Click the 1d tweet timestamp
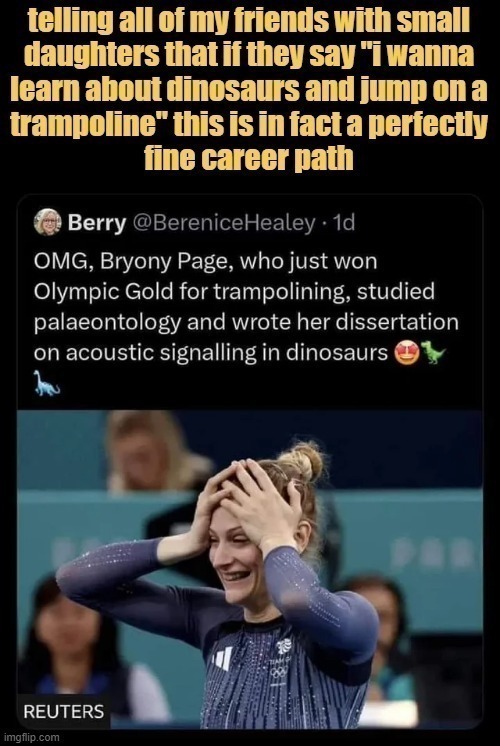Screen dimensions: 500x746 (344, 222)
